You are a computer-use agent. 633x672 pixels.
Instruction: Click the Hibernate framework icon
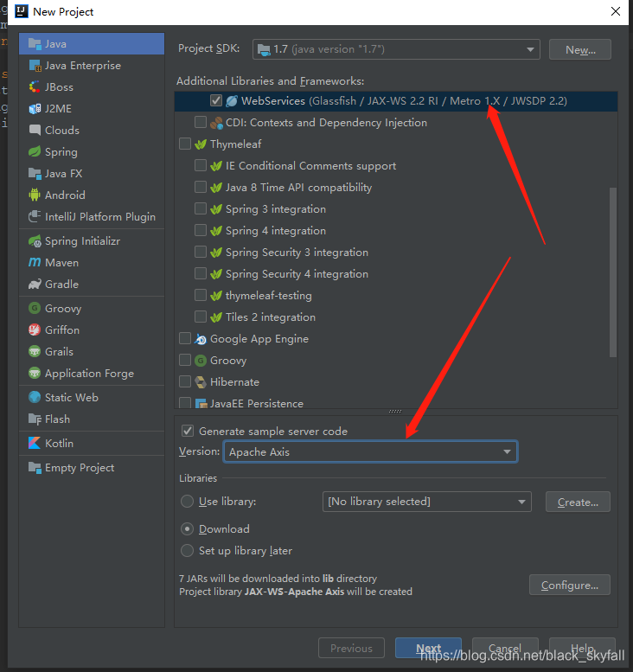pyautogui.click(x=201, y=382)
